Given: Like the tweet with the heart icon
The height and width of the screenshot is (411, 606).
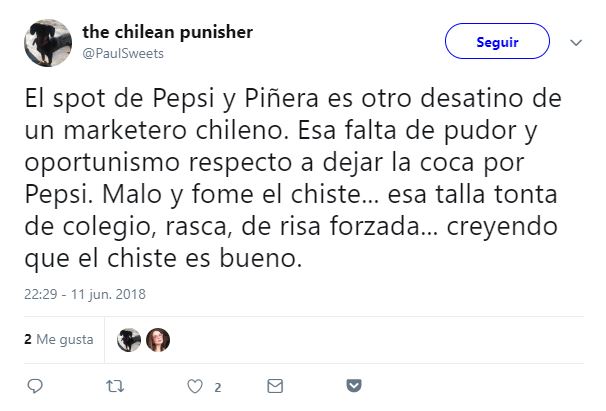Looking at the screenshot, I should pos(195,386).
